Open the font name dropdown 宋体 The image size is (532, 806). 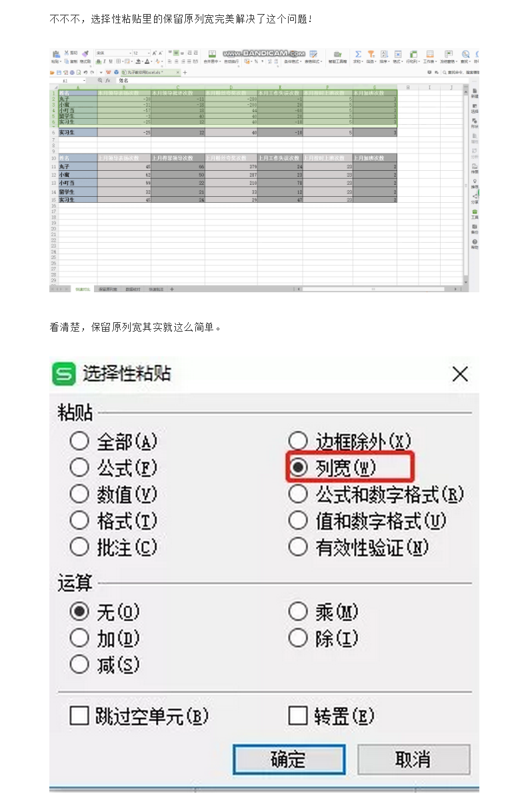[x=113, y=53]
